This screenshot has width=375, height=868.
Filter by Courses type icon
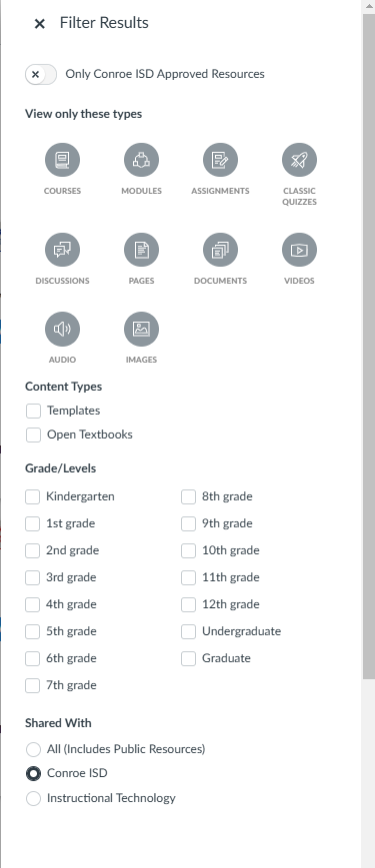click(62, 160)
